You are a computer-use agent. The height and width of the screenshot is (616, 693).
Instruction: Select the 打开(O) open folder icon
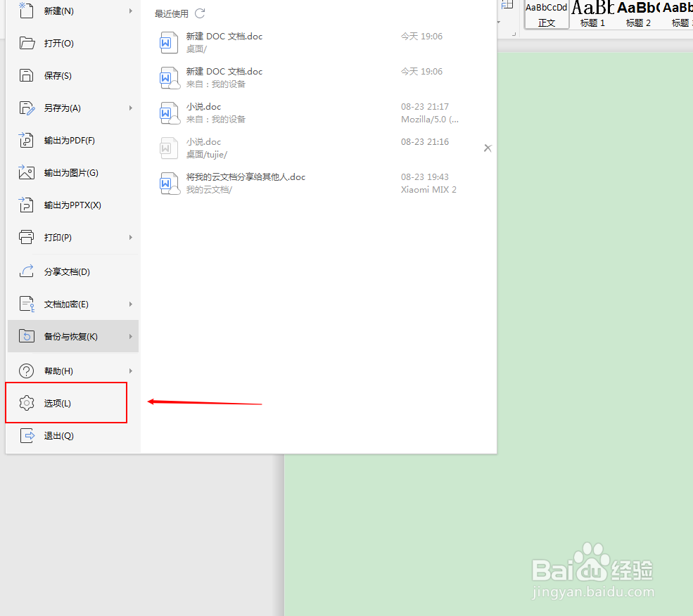(x=26, y=43)
